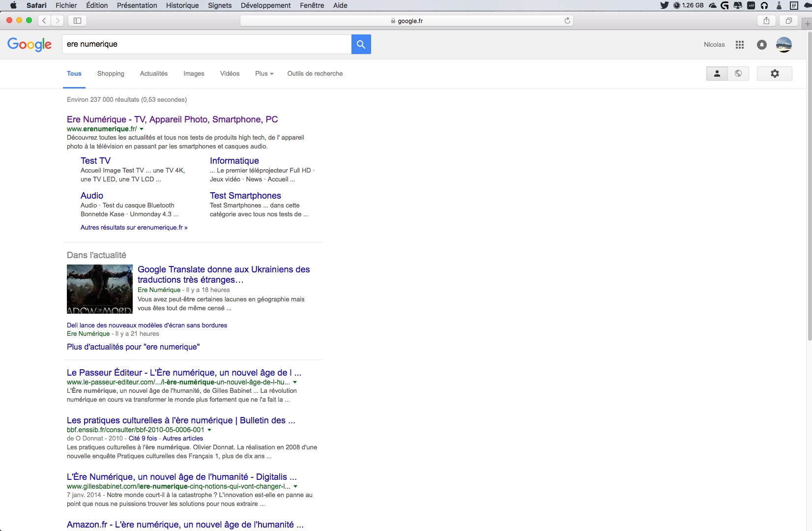
Task: Open Safari share button
Action: (x=766, y=21)
